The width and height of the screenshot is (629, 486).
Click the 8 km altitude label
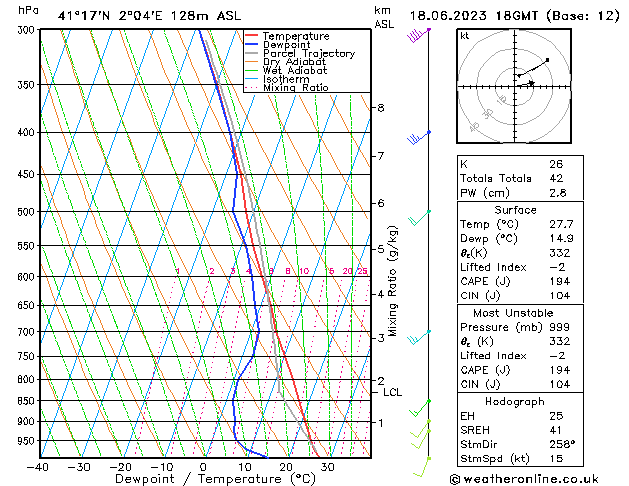click(381, 108)
